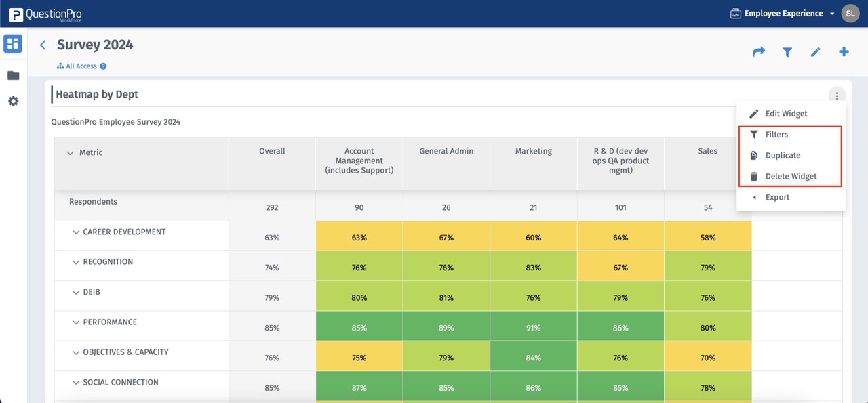Choose Duplicate from the widget menu

[x=783, y=155]
